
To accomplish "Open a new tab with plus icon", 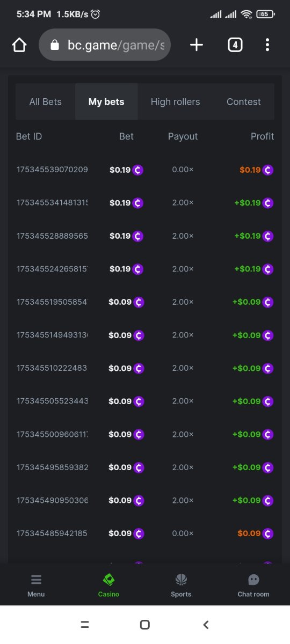I will coord(197,45).
